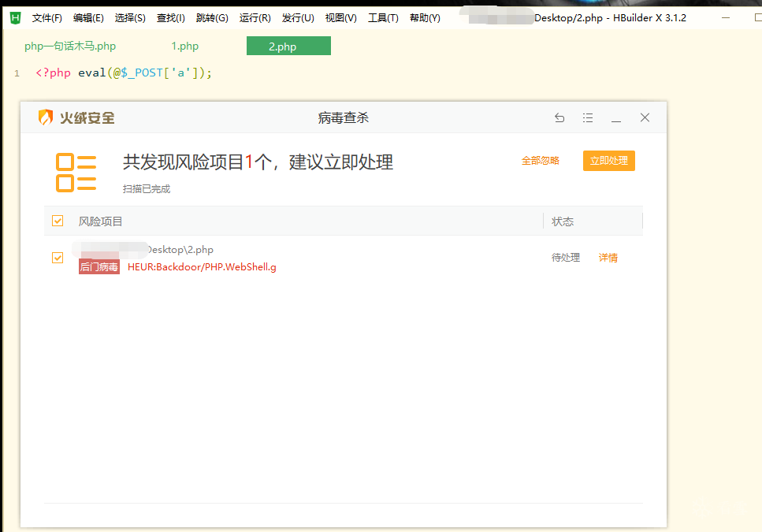Click the 病毒查杀 window title
The width and height of the screenshot is (762, 532).
point(344,117)
